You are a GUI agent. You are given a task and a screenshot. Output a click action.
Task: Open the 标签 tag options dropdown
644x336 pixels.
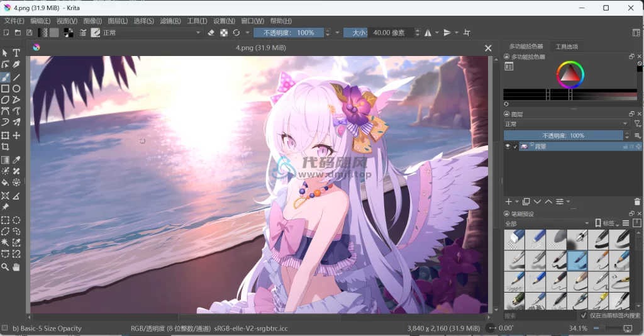tap(608, 223)
